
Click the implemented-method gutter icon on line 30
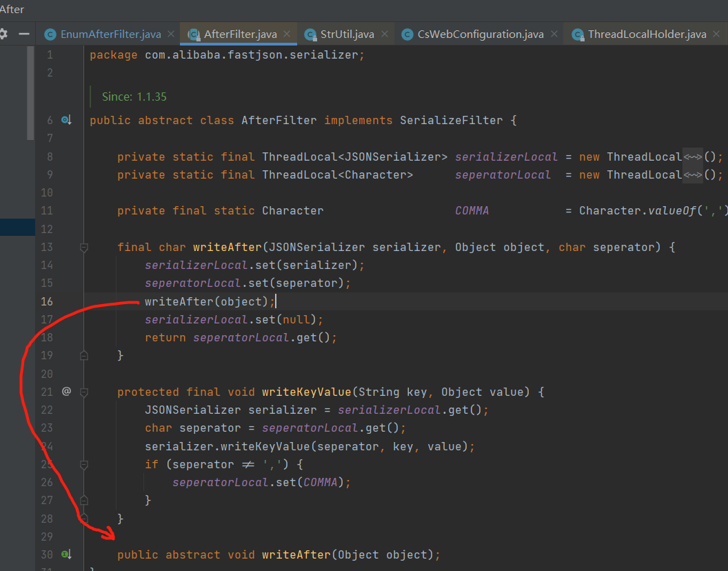[x=66, y=554]
